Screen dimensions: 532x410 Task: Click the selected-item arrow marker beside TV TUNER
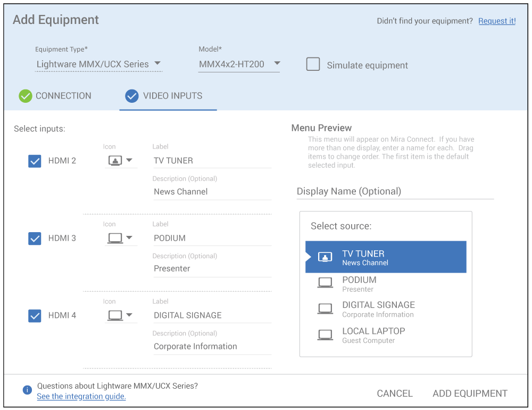coord(308,257)
